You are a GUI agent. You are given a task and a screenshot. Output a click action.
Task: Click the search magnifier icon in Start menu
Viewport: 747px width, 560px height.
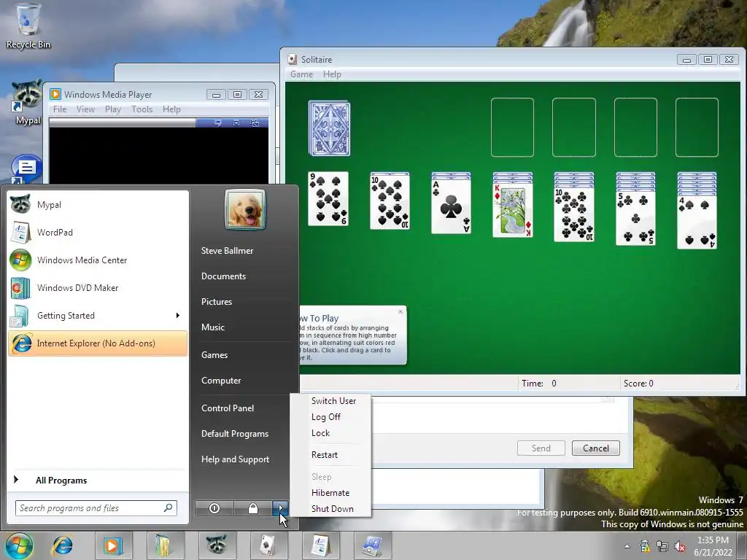[x=169, y=508]
